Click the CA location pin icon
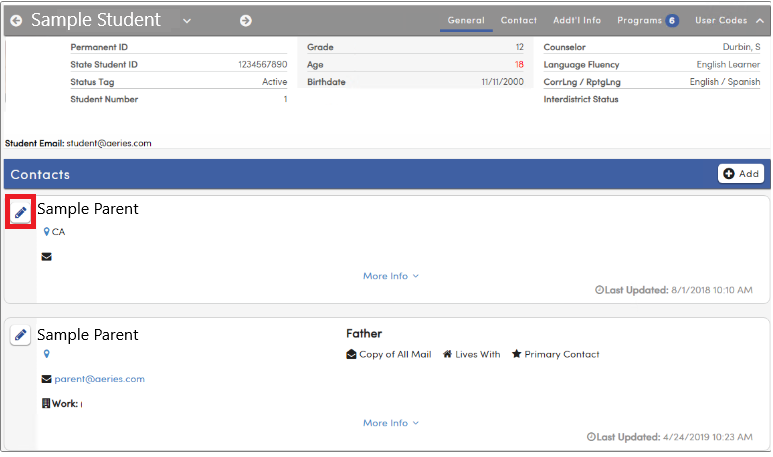The width and height of the screenshot is (773, 457). [46, 232]
